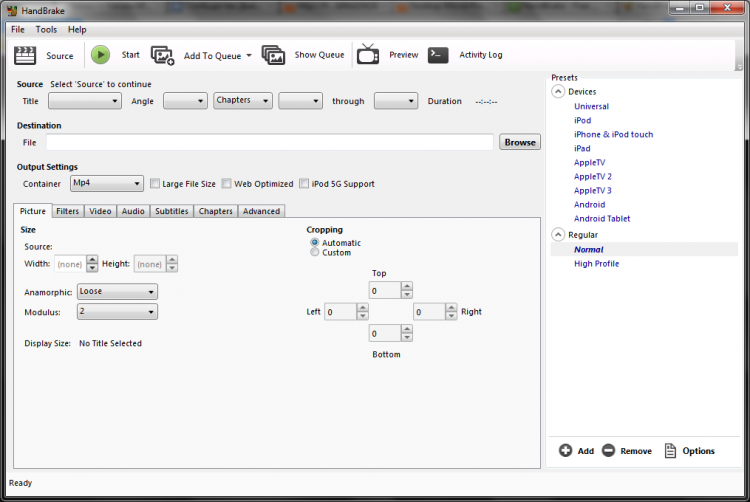Select the AppleTV 2 preset
This screenshot has height=502, width=750.
tap(593, 176)
